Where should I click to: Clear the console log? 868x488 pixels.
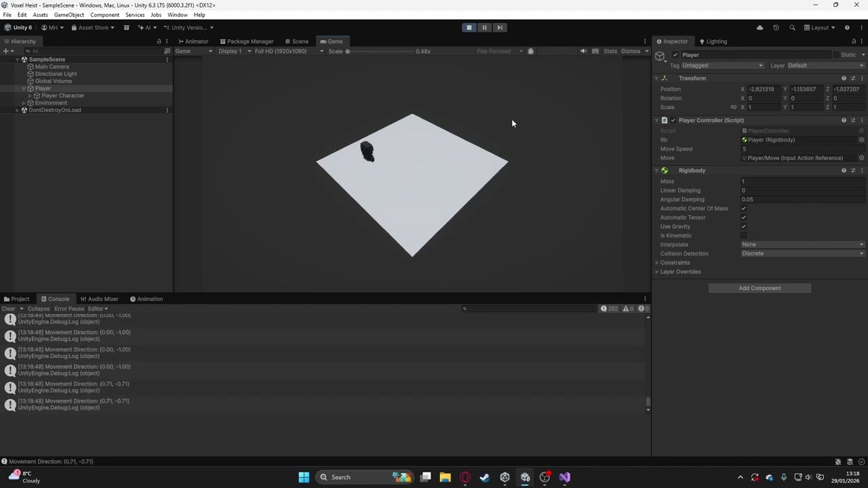(x=8, y=309)
